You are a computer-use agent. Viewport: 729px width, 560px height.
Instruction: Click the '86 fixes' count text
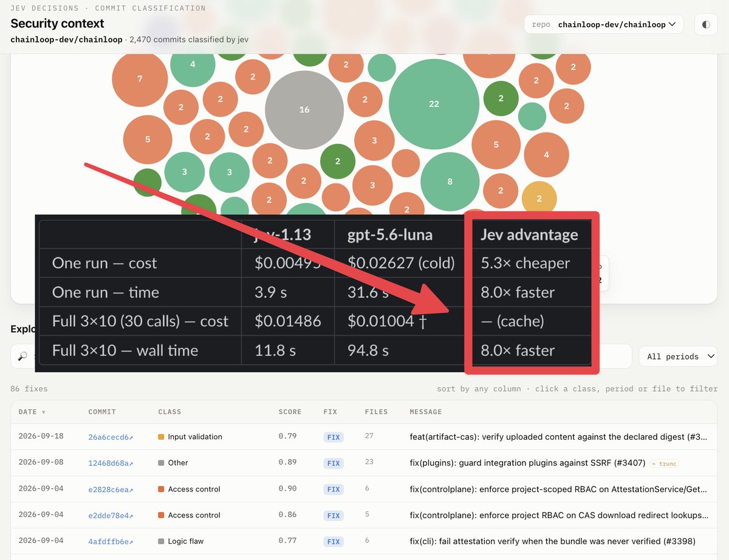click(29, 389)
